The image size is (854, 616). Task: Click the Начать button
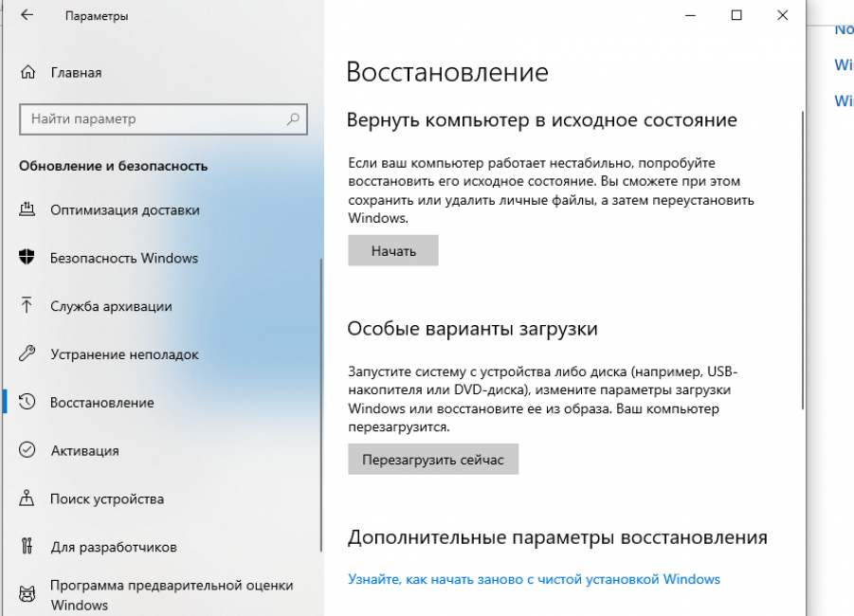coord(393,250)
